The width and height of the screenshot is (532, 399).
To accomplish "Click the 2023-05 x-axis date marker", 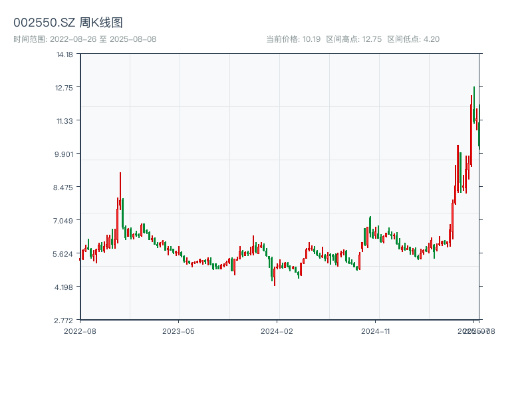I will pyautogui.click(x=179, y=331).
